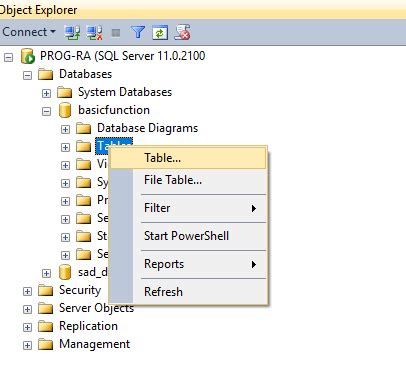Click the Management folder icon
The image size is (406, 382).
pyautogui.click(x=46, y=344)
